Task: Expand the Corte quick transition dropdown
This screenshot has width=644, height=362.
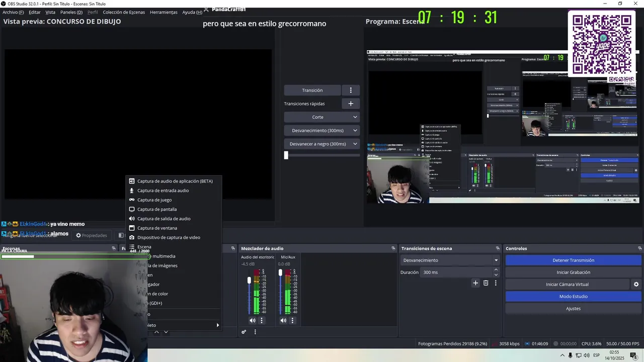Action: point(321,117)
